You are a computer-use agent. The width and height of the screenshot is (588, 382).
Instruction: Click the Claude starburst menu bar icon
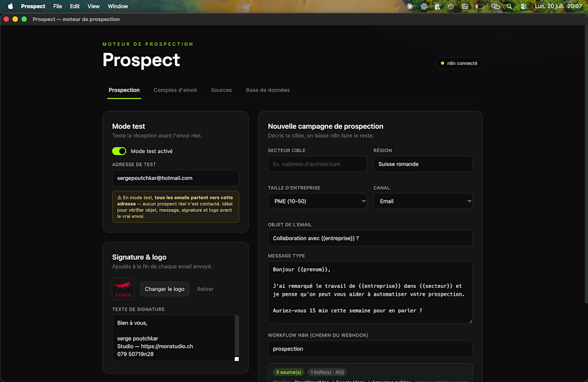pos(409,6)
